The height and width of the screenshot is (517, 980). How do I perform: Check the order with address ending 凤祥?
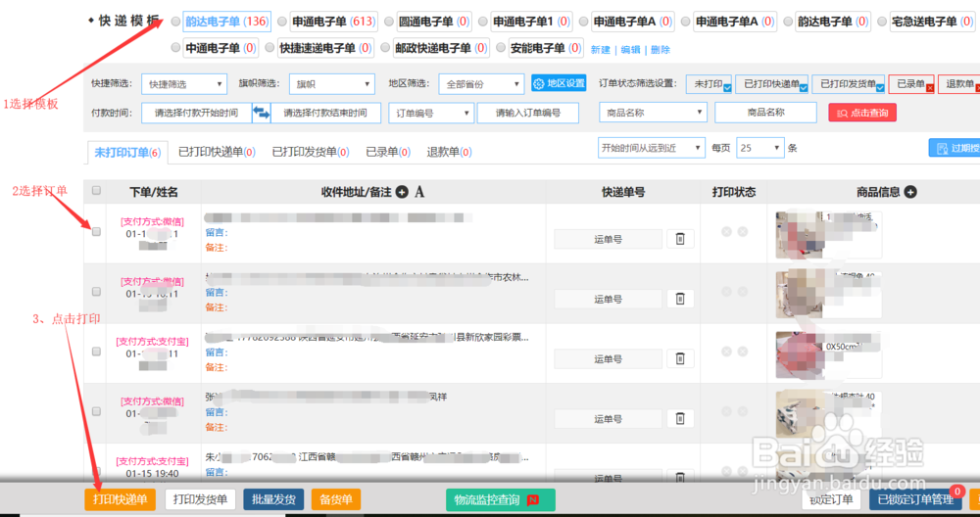pyautogui.click(x=96, y=411)
